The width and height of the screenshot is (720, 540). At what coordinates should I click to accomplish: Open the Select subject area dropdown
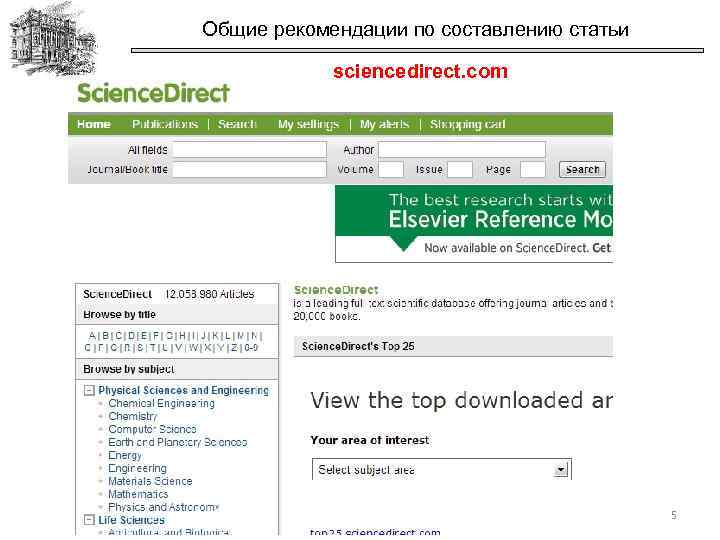(442, 469)
